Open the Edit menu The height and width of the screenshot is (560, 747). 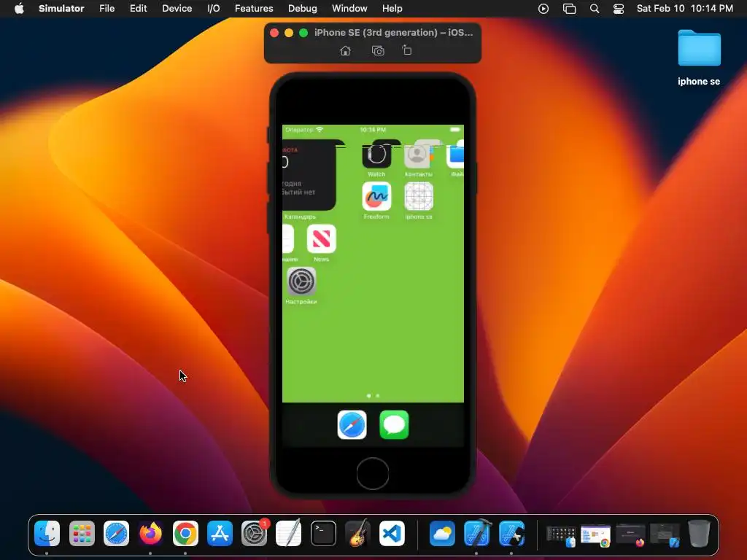138,9
